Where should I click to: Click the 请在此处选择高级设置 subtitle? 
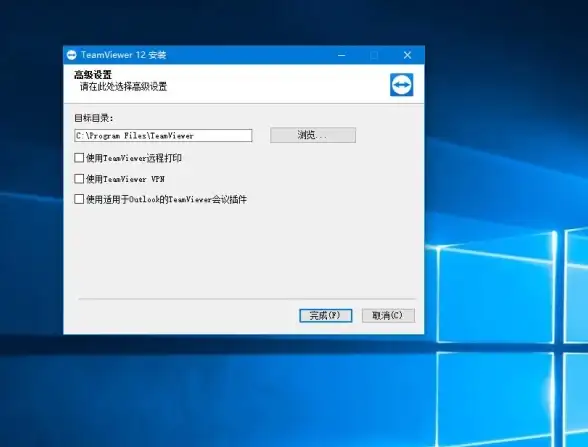pyautogui.click(x=123, y=87)
